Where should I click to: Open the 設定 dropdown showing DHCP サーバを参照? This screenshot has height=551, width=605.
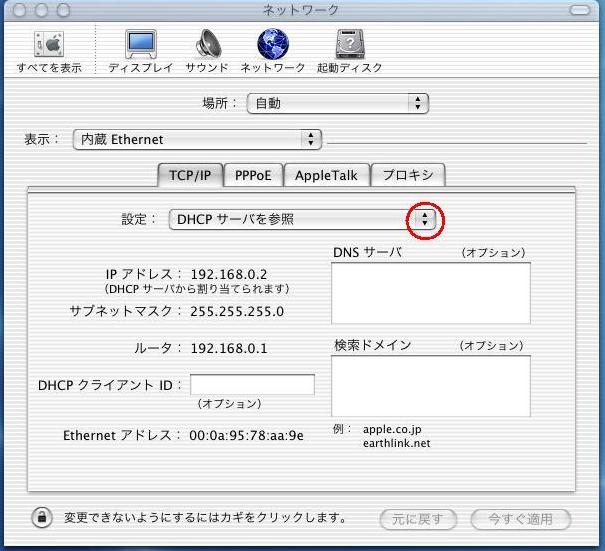[x=302, y=220]
